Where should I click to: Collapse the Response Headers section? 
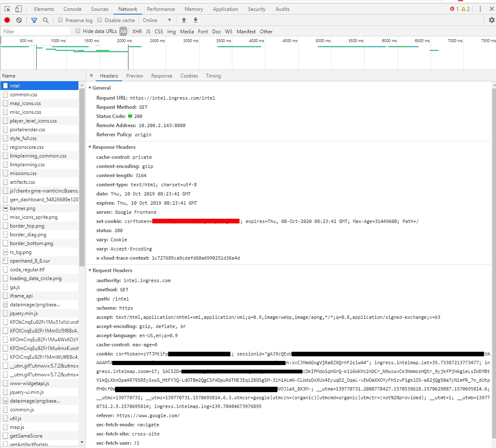click(x=90, y=147)
